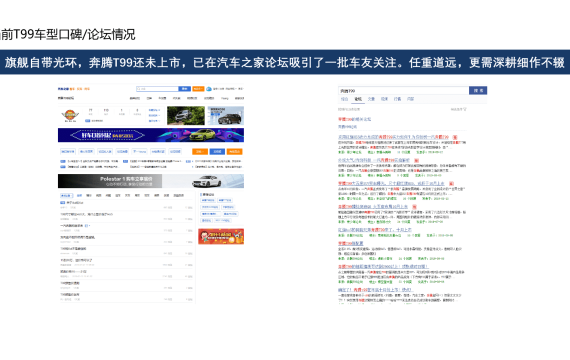Select the 文章 tab under the search bar
Image resolution: width=570 pixels, height=360 pixels.
coord(371,99)
